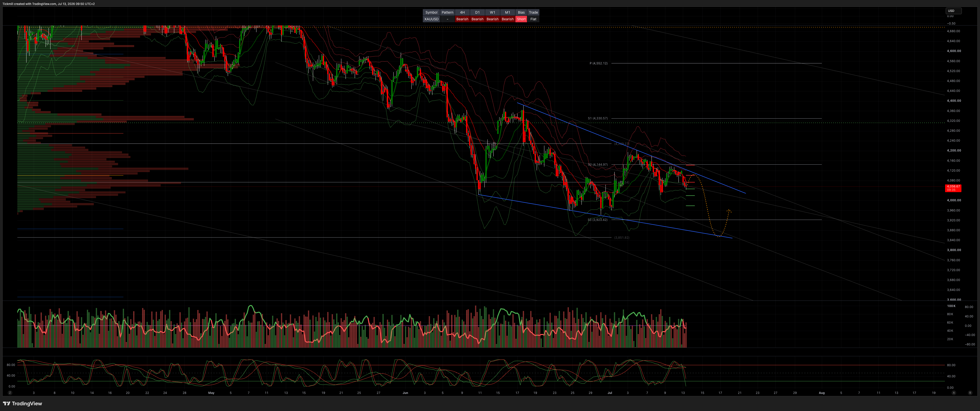Click the 20K volume axis label
The width and height of the screenshot is (980, 411).
(x=950, y=339)
